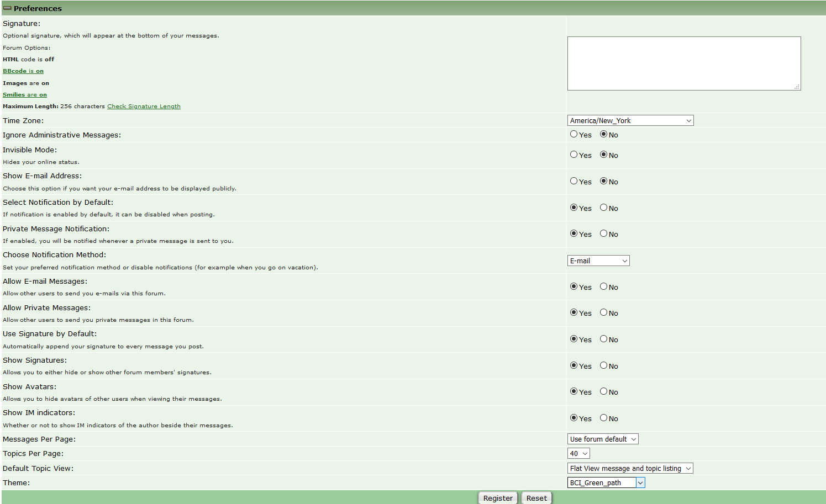Open the 'BBcode is on' link

[x=23, y=71]
